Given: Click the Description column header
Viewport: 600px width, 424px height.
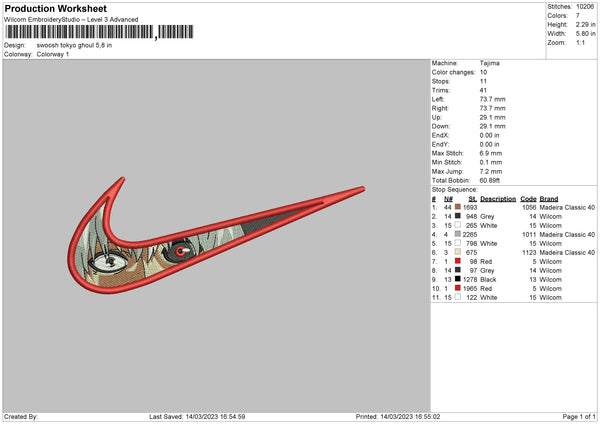Looking at the screenshot, I should coord(498,199).
